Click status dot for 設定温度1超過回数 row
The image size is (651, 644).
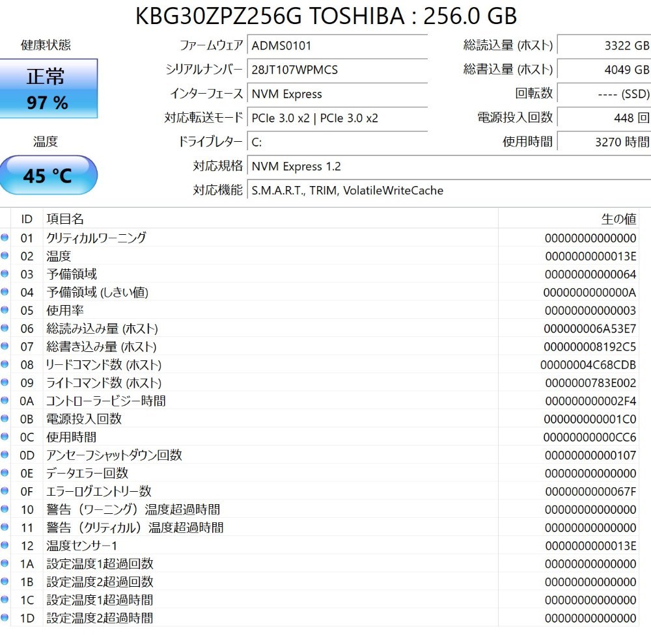pyautogui.click(x=5, y=563)
